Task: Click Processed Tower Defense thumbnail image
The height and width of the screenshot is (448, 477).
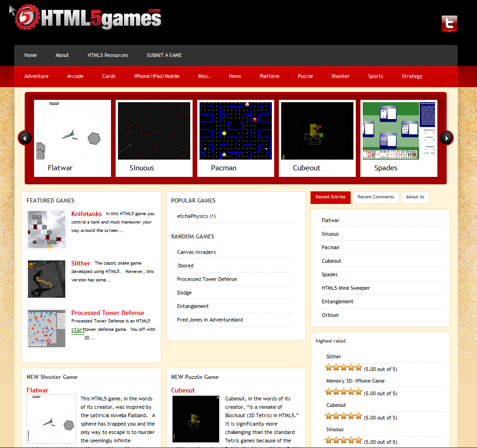Action: [x=47, y=329]
